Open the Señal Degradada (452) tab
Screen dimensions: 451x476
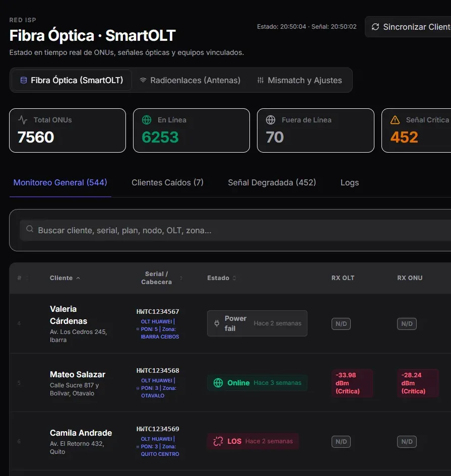272,182
